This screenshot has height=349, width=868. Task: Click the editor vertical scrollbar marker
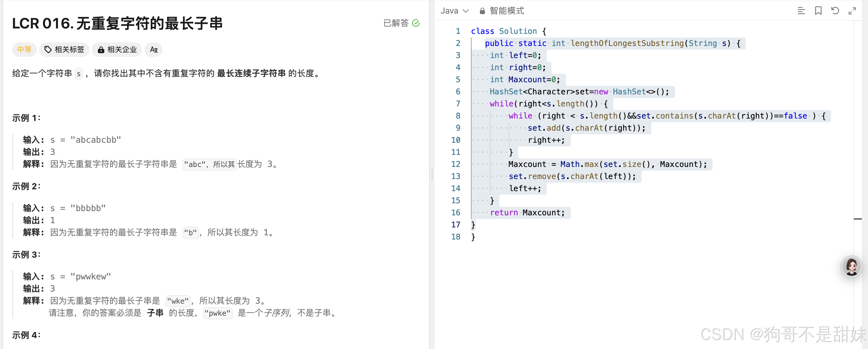(x=857, y=219)
